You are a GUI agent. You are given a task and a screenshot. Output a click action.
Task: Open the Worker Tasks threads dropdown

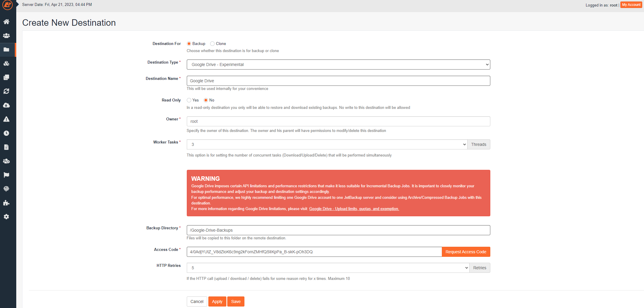(x=327, y=144)
